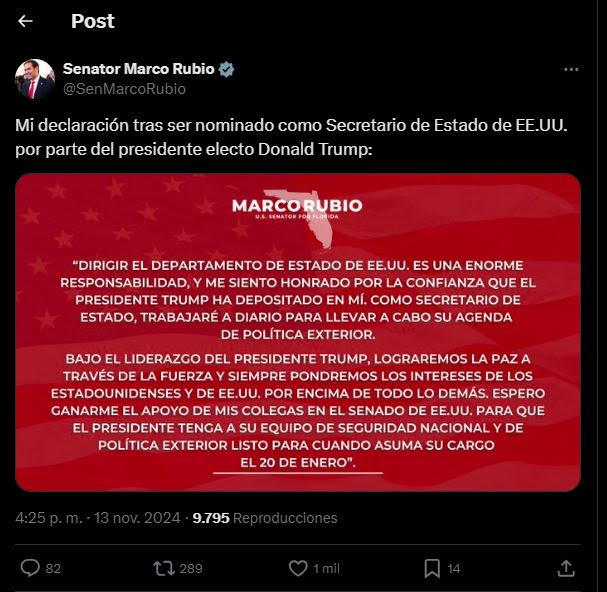
Task: Open Marco Rubio's profile picture
Action: (34, 79)
